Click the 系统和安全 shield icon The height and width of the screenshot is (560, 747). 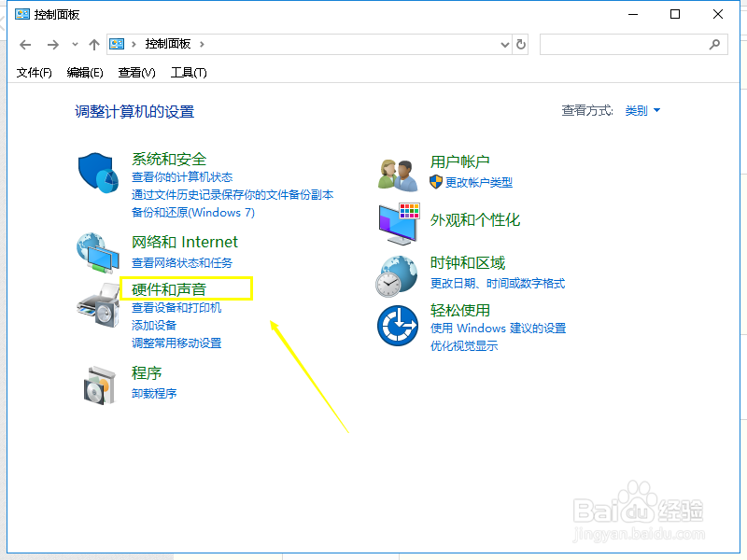click(x=98, y=173)
